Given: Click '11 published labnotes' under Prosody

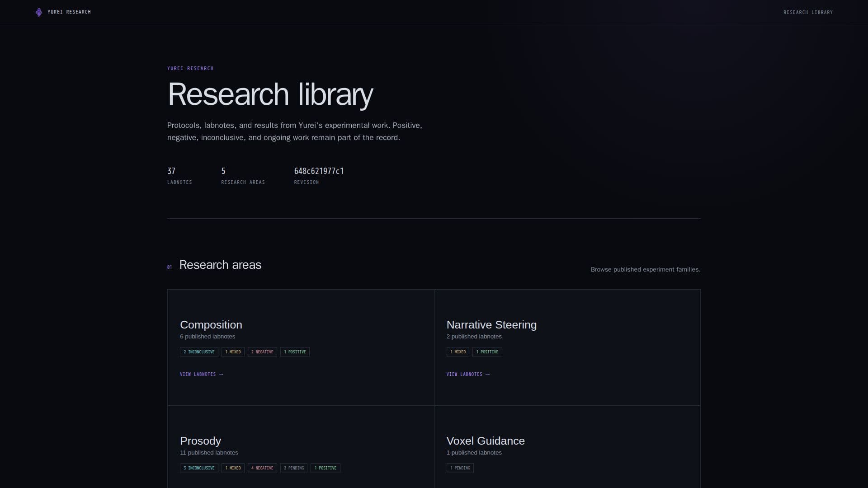Looking at the screenshot, I should [209, 453].
